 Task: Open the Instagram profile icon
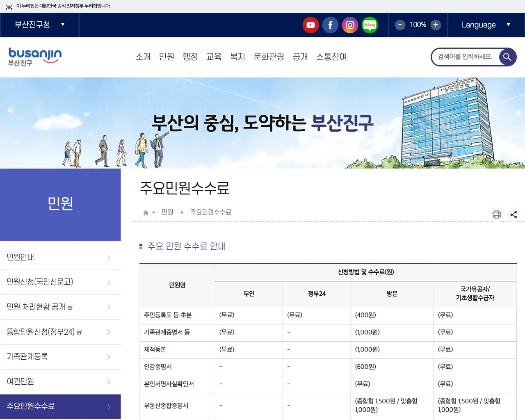coord(350,25)
